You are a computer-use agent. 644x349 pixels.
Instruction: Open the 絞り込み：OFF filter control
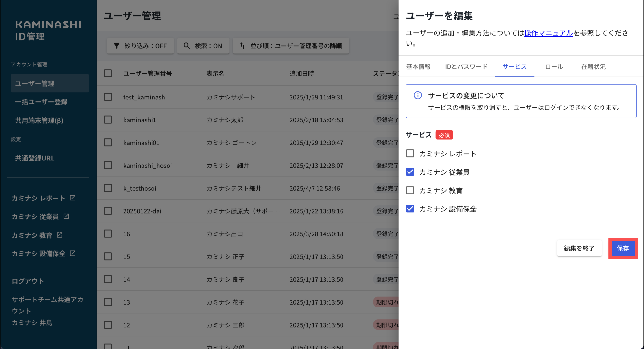140,46
